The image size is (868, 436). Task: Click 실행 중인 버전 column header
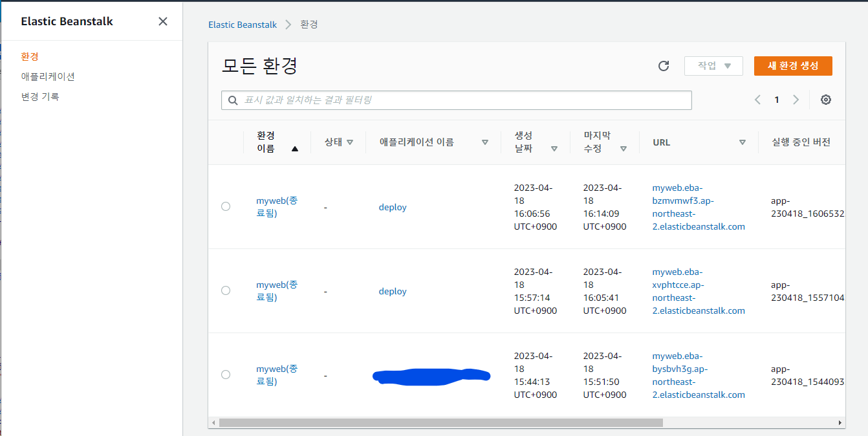[801, 142]
